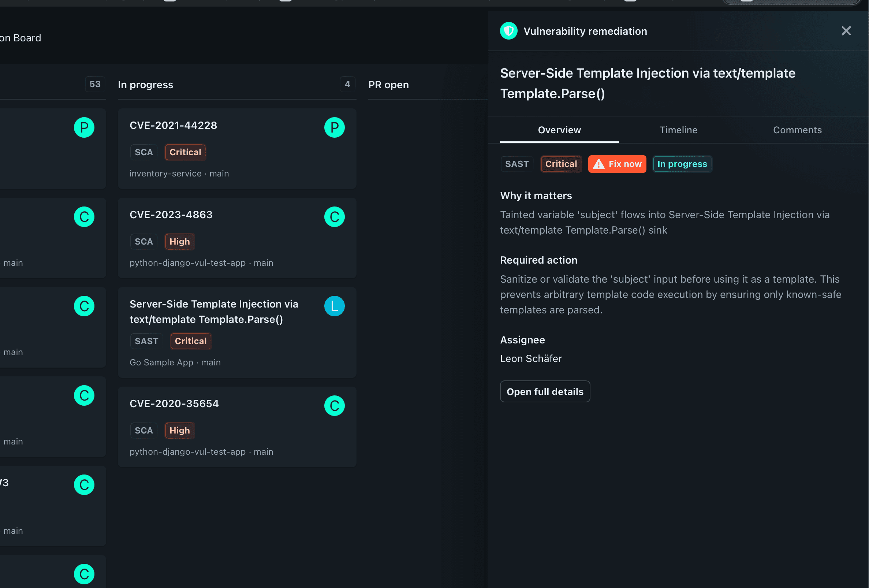Screen dimensions: 869x588
Task: Switch to the Timeline tab
Action: click(x=678, y=130)
